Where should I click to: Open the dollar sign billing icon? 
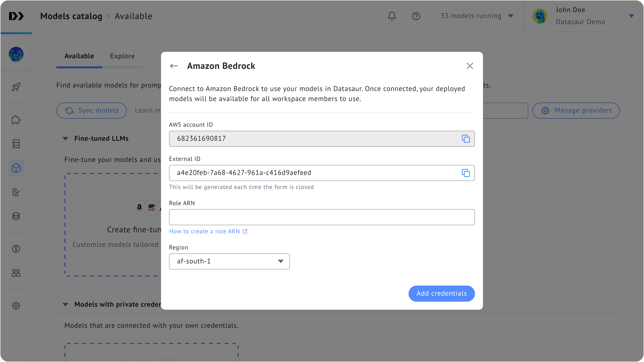tap(16, 249)
